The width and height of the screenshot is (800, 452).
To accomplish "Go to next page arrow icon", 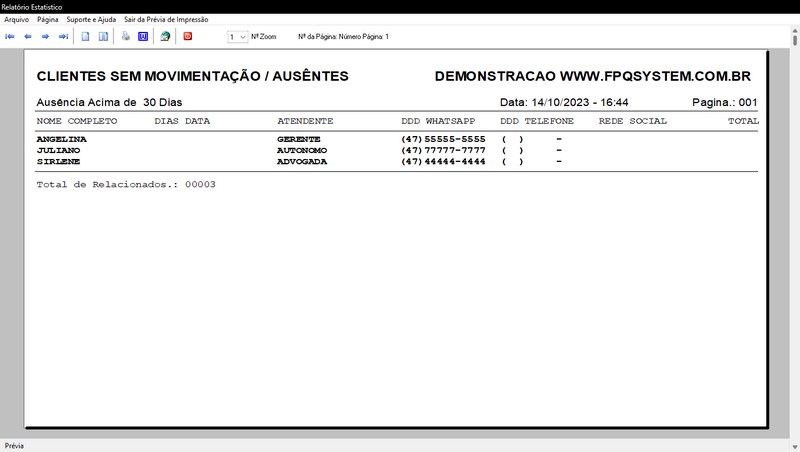I will click(45, 37).
